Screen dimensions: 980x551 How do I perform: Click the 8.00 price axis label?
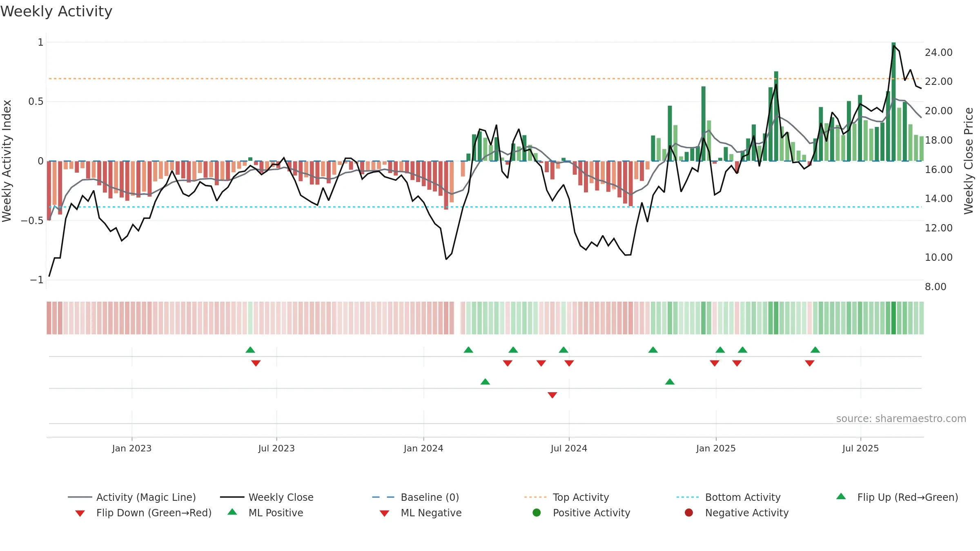[x=935, y=287]
